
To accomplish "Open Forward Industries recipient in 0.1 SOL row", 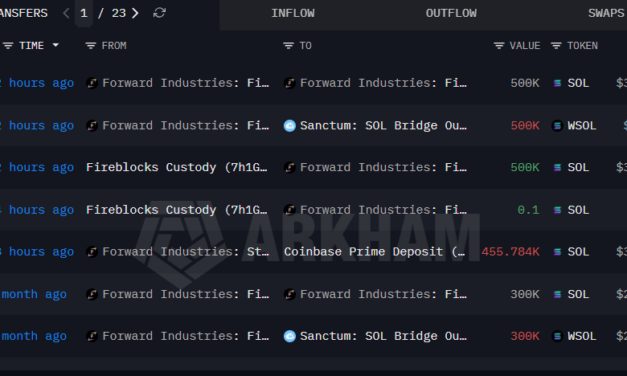I will 383,210.
